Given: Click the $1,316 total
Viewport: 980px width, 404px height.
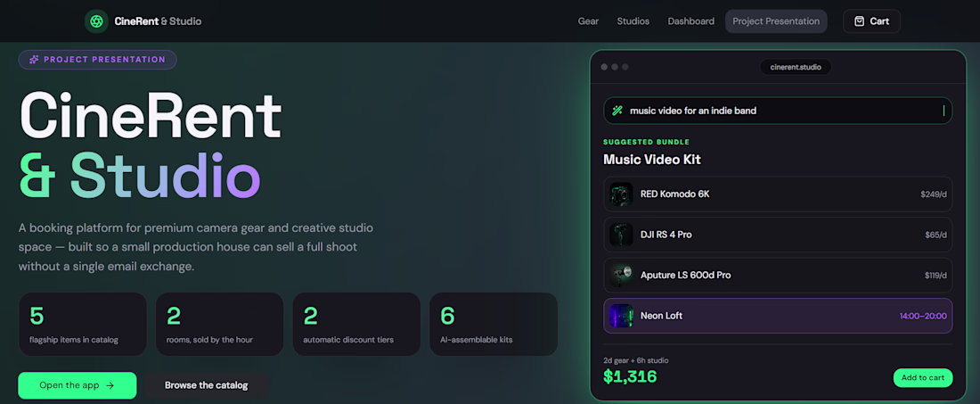Looking at the screenshot, I should [x=629, y=376].
